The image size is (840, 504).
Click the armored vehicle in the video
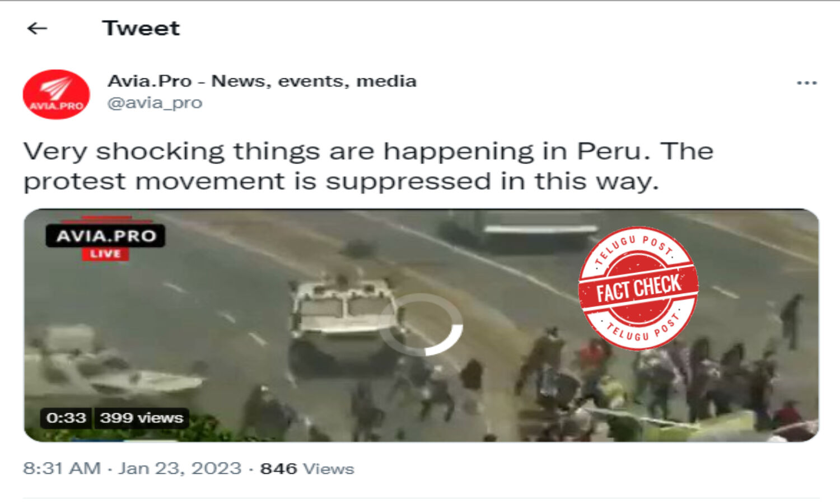tap(344, 322)
